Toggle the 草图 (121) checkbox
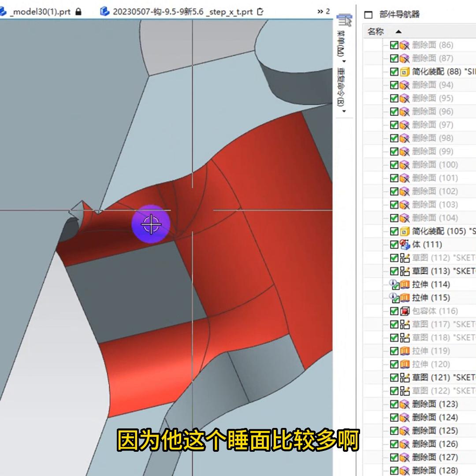Image resolution: width=476 pixels, height=476 pixels. [x=394, y=378]
